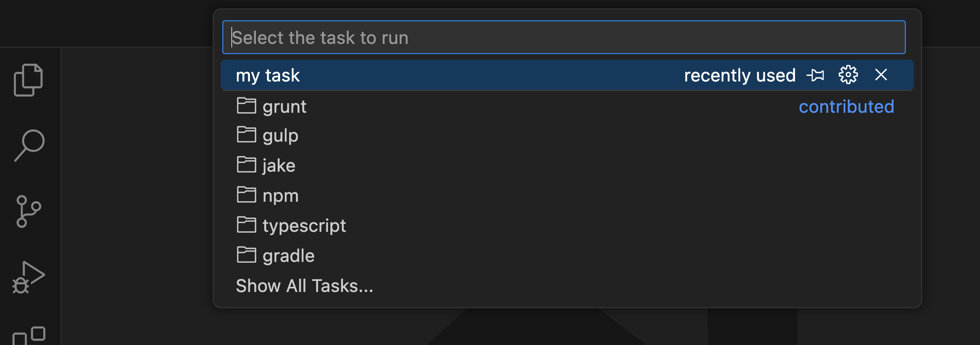Remove my task from recently used list
The image size is (980, 345).
coord(881,74)
